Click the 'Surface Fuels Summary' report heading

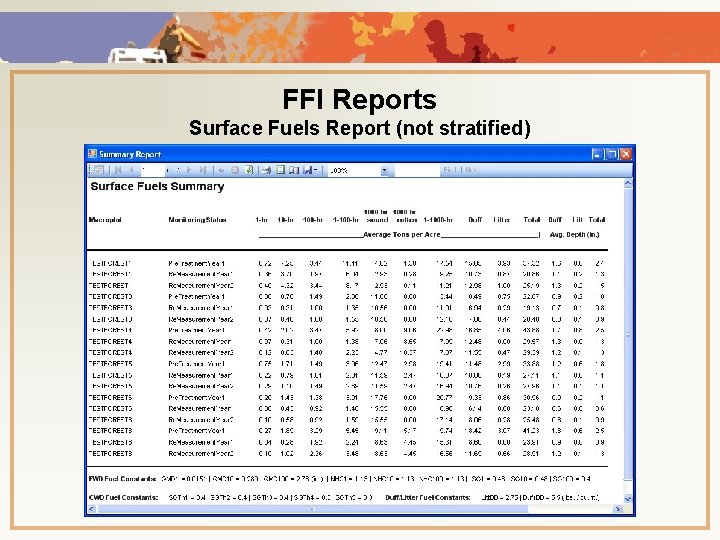tap(157, 186)
